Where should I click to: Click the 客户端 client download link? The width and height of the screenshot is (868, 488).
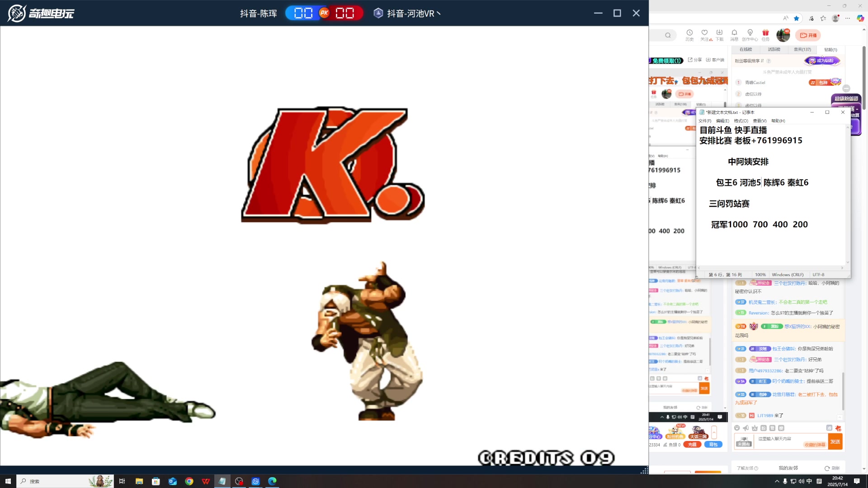pyautogui.click(x=715, y=60)
